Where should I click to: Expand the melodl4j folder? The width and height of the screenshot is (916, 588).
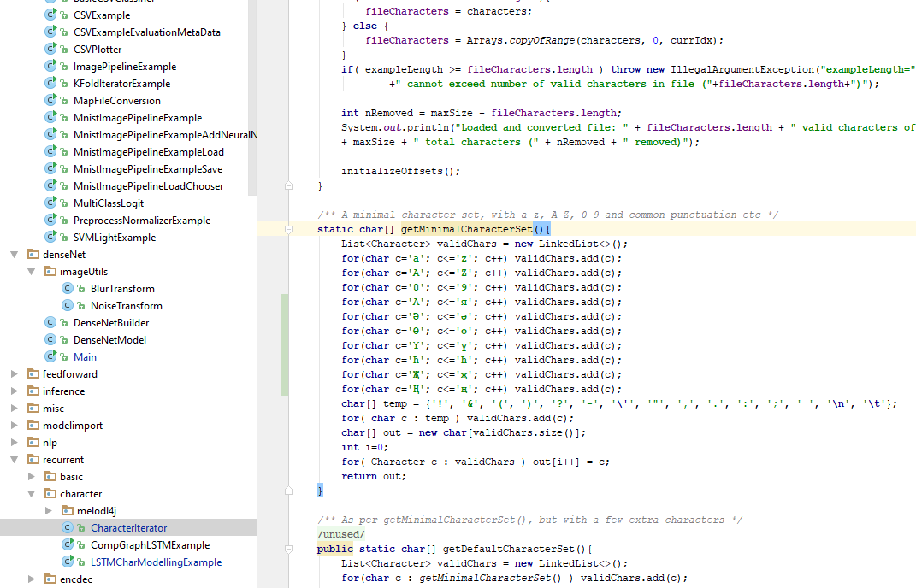coord(49,510)
